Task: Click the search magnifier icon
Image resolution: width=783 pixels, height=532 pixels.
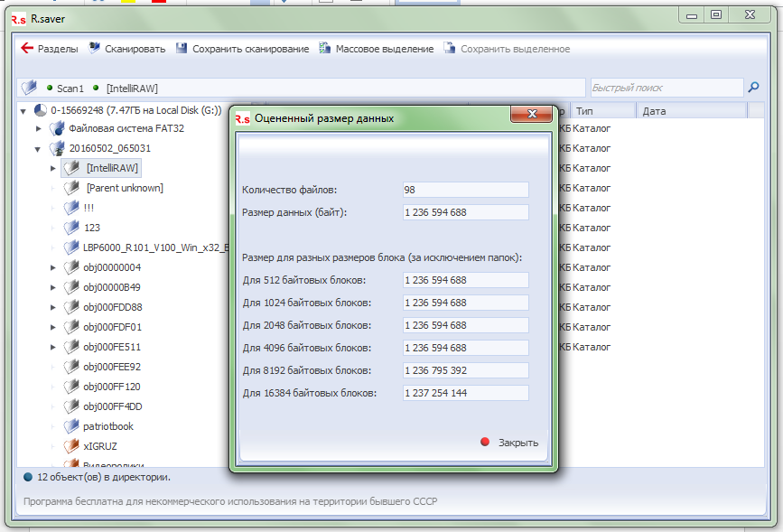Action: pyautogui.click(x=753, y=88)
